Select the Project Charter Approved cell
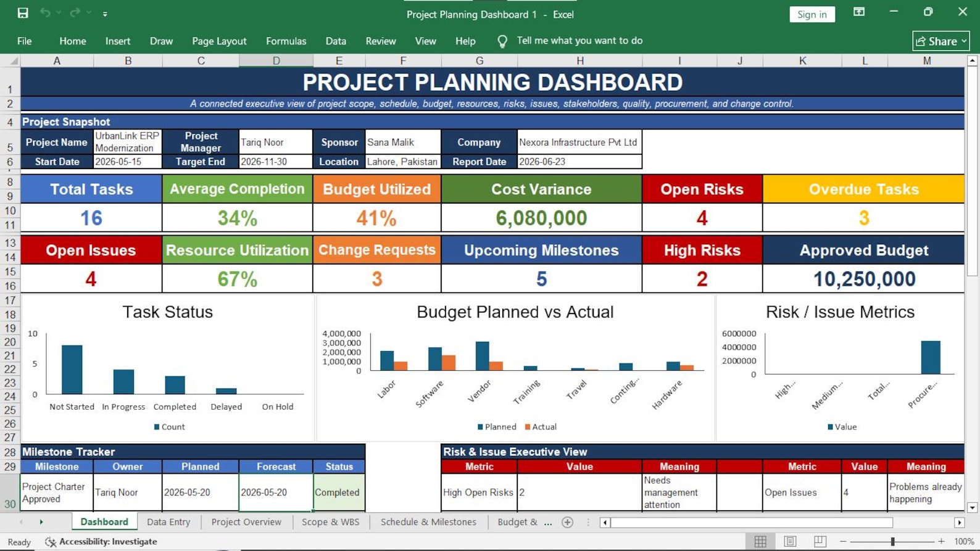The image size is (980, 551). (x=57, y=492)
